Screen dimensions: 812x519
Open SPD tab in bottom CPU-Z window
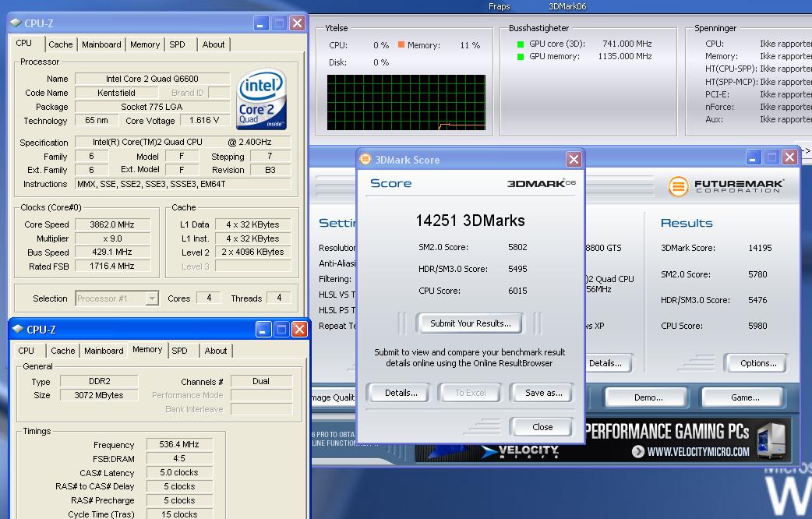179,351
